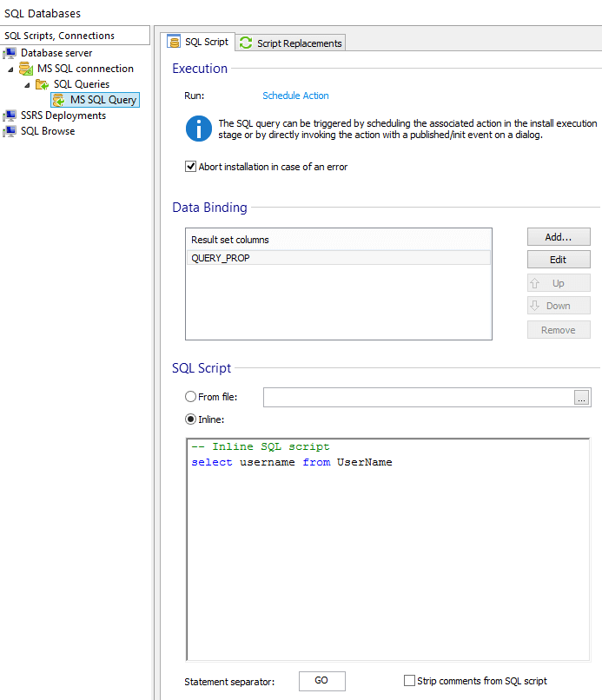Click the MS SQL Query script icon
The width and height of the screenshot is (602, 700).
pos(58,100)
